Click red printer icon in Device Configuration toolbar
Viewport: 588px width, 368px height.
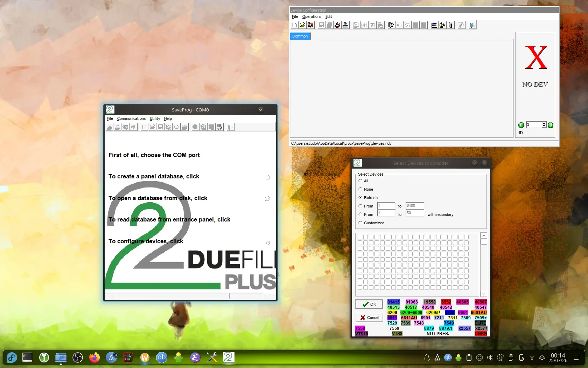point(337,25)
